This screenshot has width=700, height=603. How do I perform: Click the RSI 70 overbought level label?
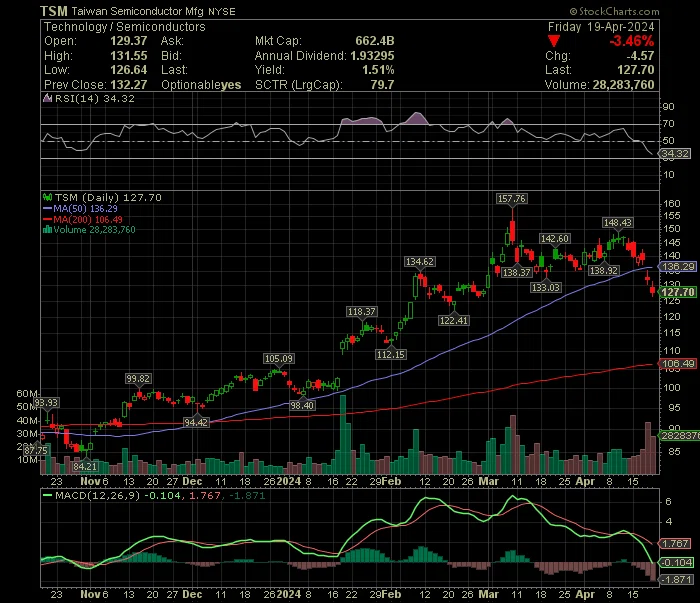(668, 124)
